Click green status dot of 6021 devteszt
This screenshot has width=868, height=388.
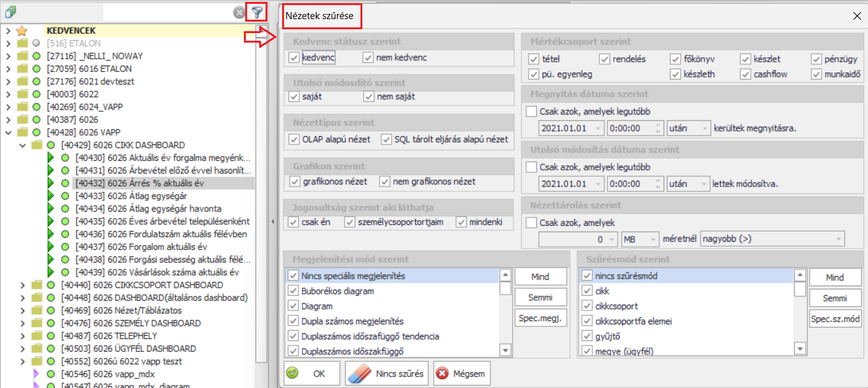point(36,81)
